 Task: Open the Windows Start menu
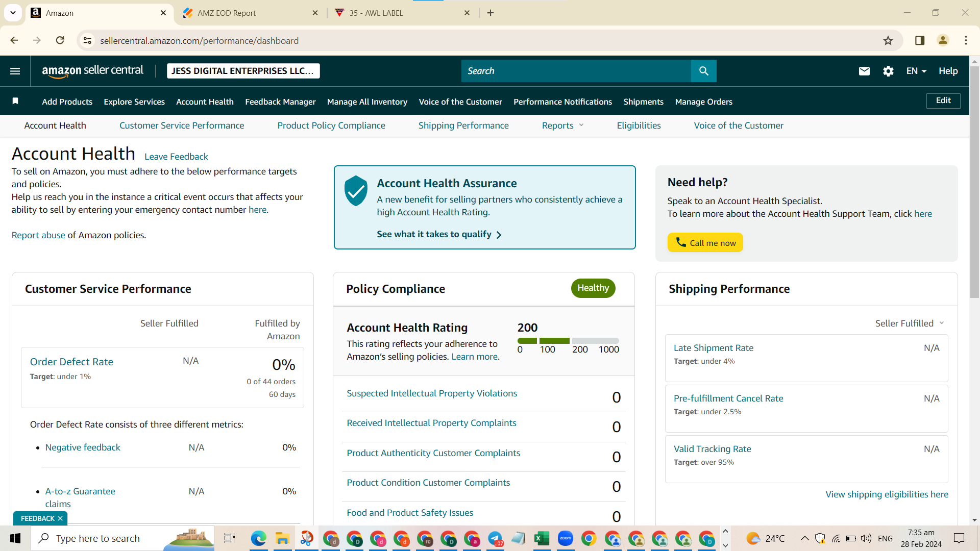pyautogui.click(x=15, y=538)
